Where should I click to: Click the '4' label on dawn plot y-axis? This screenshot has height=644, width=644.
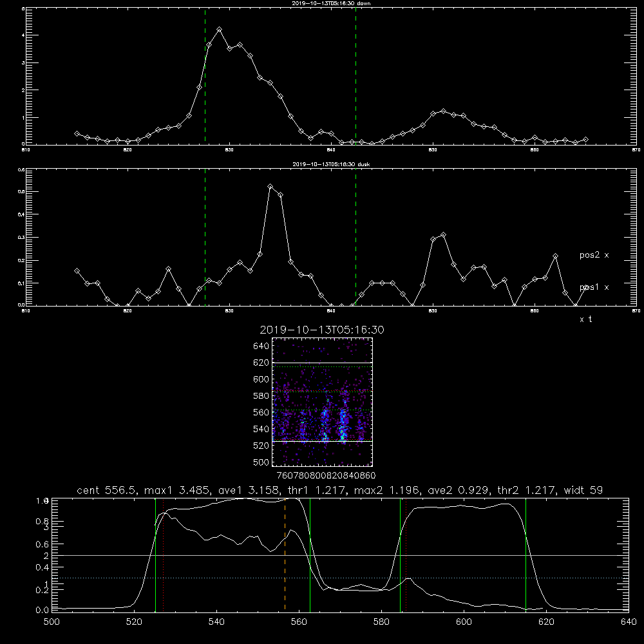click(23, 35)
